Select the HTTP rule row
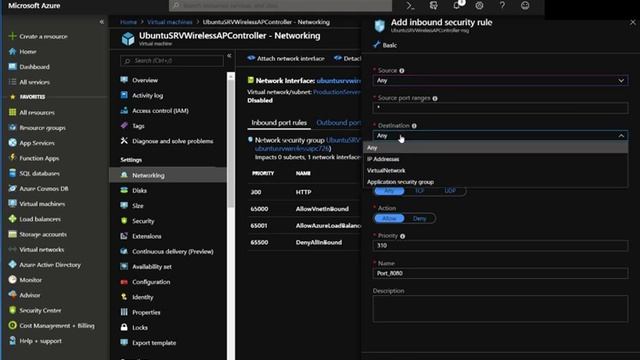This screenshot has width=640, height=360. (x=304, y=192)
